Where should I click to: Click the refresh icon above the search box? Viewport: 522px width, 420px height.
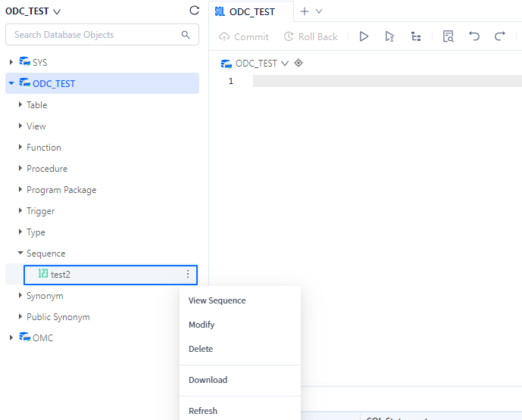[194, 11]
